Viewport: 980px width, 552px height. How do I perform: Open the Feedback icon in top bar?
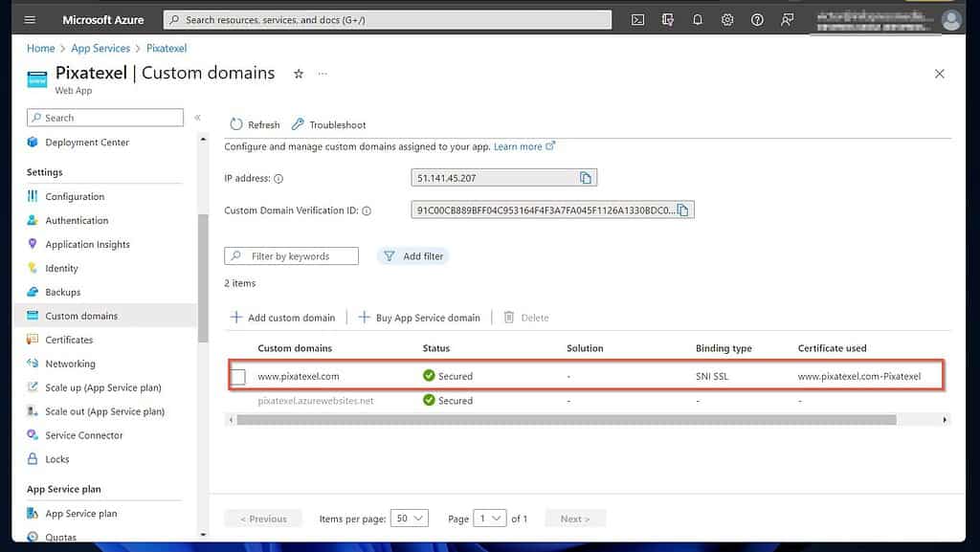click(x=787, y=20)
